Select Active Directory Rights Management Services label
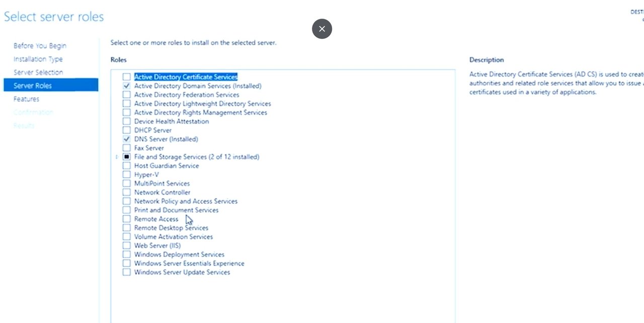Screen dimensions: 644x323 (201, 112)
